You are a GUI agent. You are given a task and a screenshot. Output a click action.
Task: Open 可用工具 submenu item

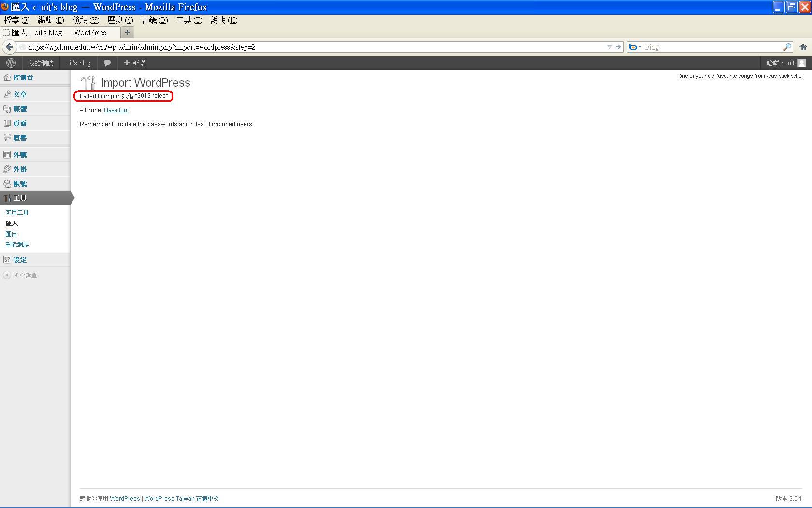point(17,213)
